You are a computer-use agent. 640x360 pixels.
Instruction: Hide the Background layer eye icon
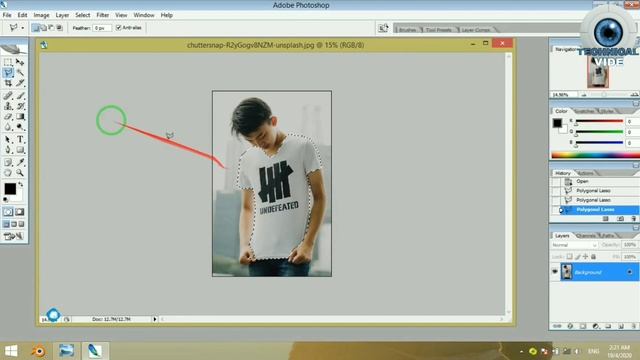tap(555, 272)
